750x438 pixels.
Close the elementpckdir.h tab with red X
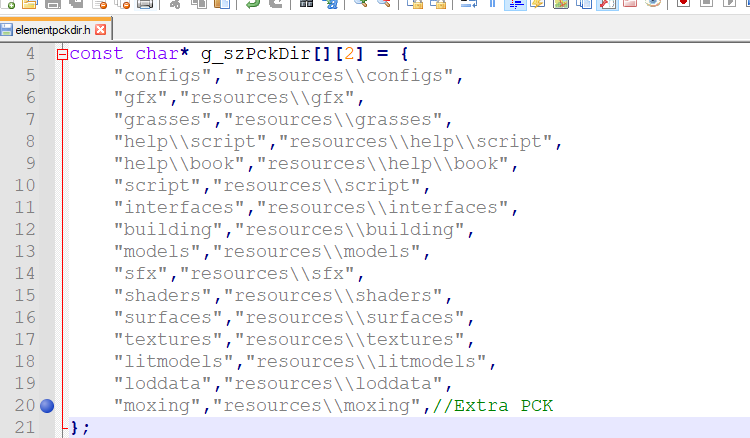click(100, 30)
